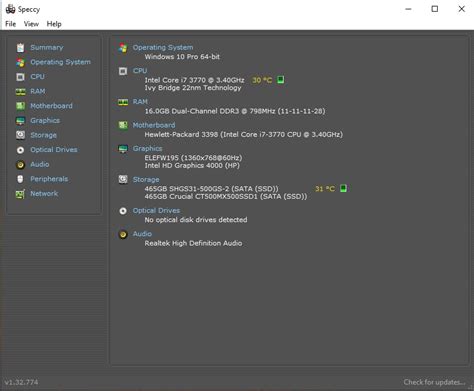
Task: Click the CPU temperature reading 30 °C
Action: tap(262, 80)
